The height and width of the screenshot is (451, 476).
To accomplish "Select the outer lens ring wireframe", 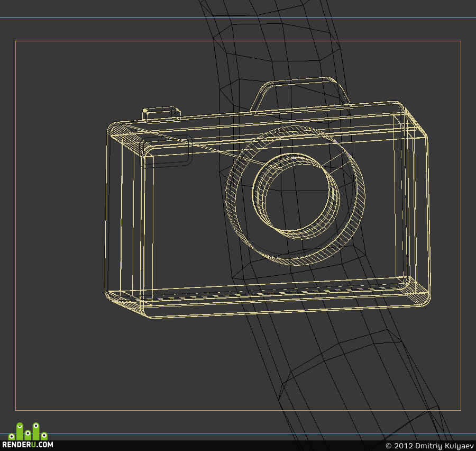I will (x=295, y=195).
